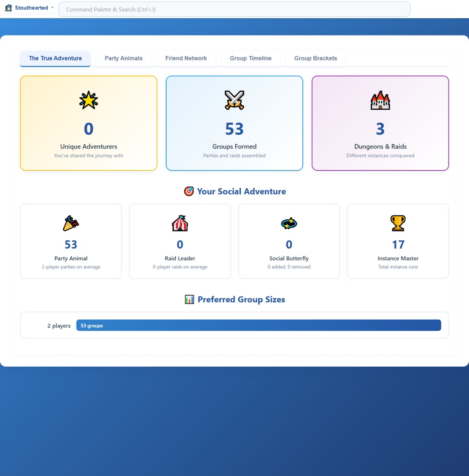Select the Group Timeline tab

[251, 58]
